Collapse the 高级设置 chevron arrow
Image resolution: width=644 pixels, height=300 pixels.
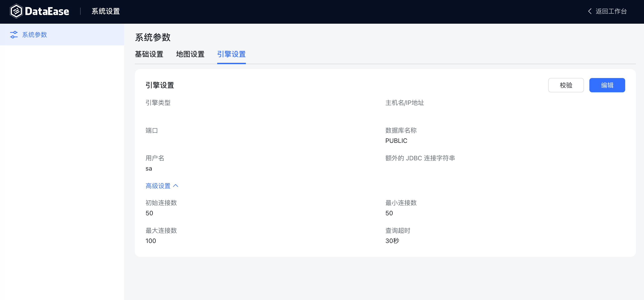pyautogui.click(x=176, y=186)
